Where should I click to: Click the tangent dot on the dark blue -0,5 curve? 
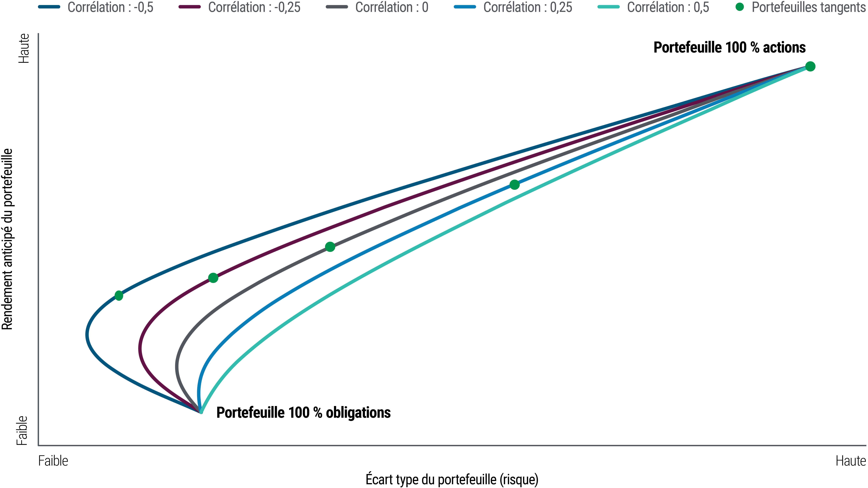click(x=119, y=296)
